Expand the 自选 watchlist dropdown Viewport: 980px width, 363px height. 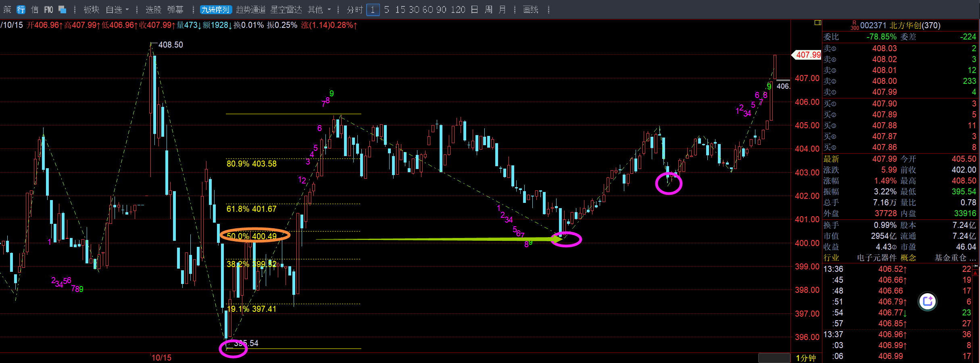pyautogui.click(x=117, y=10)
